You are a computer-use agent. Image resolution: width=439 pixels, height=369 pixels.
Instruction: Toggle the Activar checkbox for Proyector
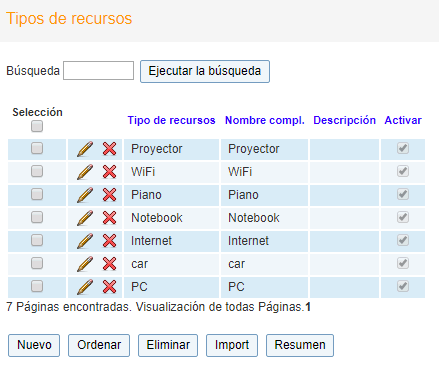click(403, 148)
